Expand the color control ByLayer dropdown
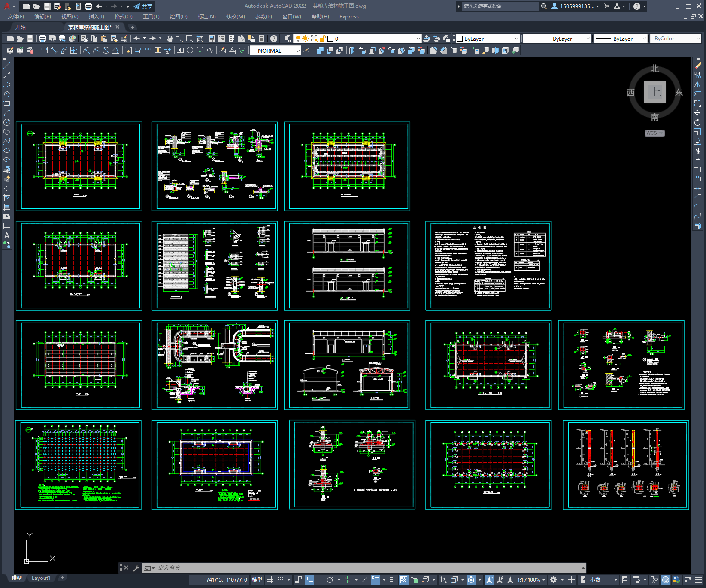 click(516, 39)
